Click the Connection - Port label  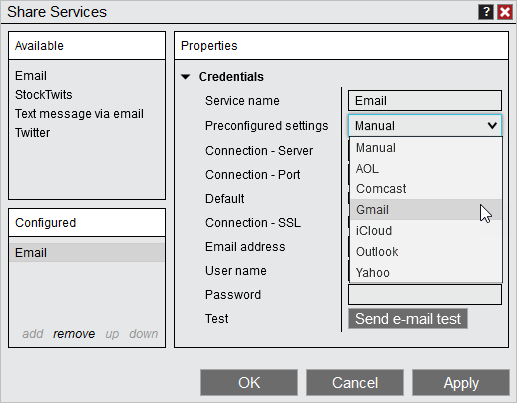tap(253, 175)
